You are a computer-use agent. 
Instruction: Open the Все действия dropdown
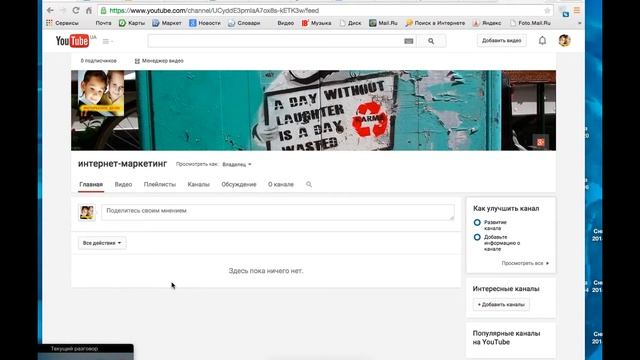click(x=102, y=243)
